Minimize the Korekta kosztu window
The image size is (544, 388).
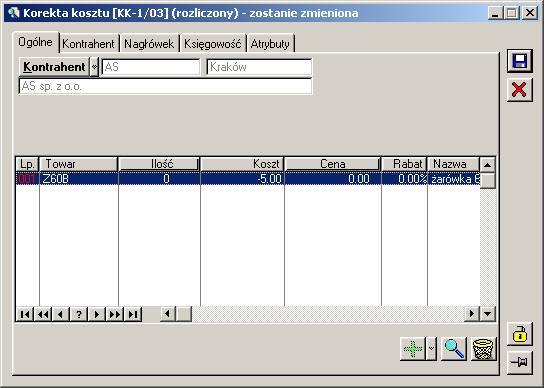[495, 13]
